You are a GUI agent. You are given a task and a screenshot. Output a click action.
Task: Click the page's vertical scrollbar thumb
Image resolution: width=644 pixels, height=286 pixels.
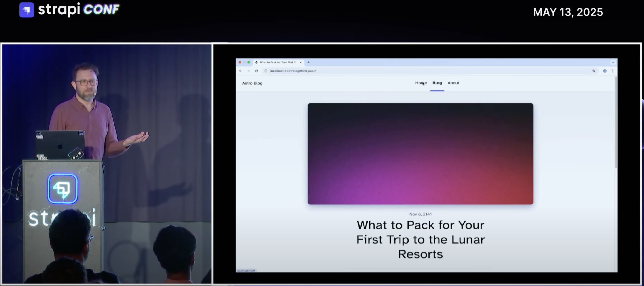616,122
